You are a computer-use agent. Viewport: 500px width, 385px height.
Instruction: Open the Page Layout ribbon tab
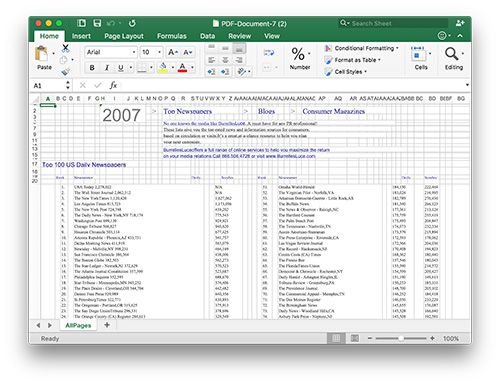[124, 36]
